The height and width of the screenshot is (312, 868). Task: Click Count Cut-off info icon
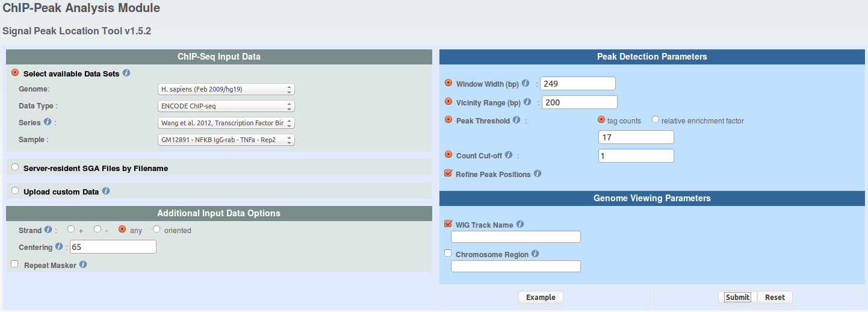pos(509,155)
